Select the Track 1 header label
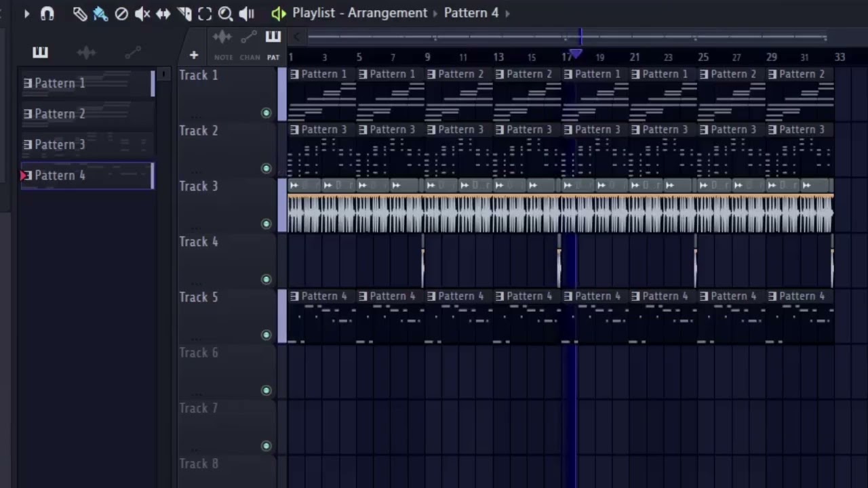868x488 pixels. coord(199,75)
